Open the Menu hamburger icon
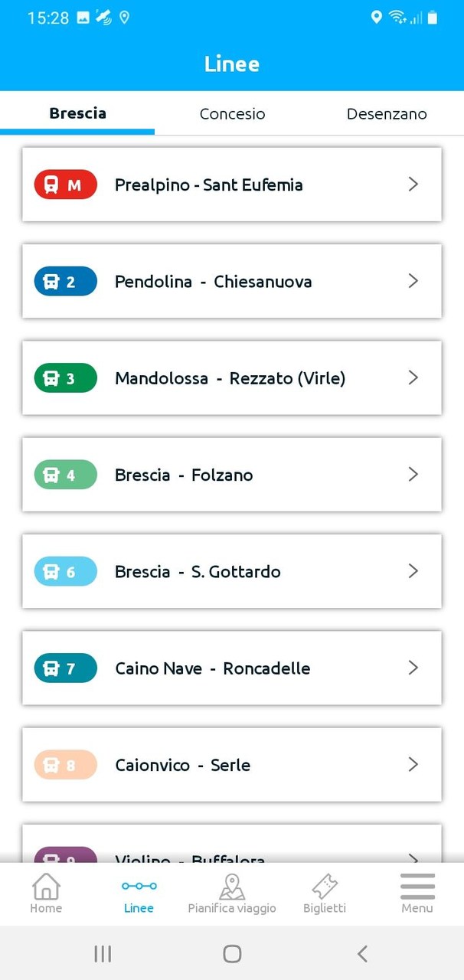 click(x=417, y=886)
